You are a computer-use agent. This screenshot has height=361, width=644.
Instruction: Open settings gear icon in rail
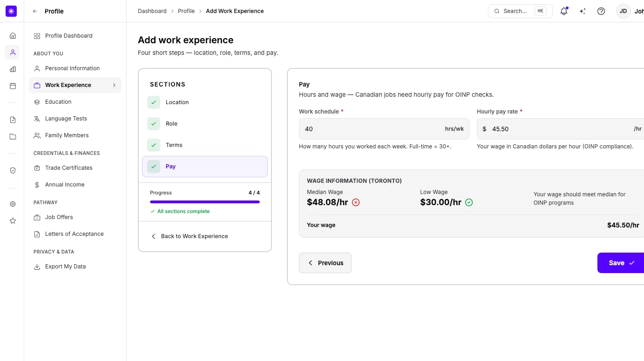(x=13, y=204)
